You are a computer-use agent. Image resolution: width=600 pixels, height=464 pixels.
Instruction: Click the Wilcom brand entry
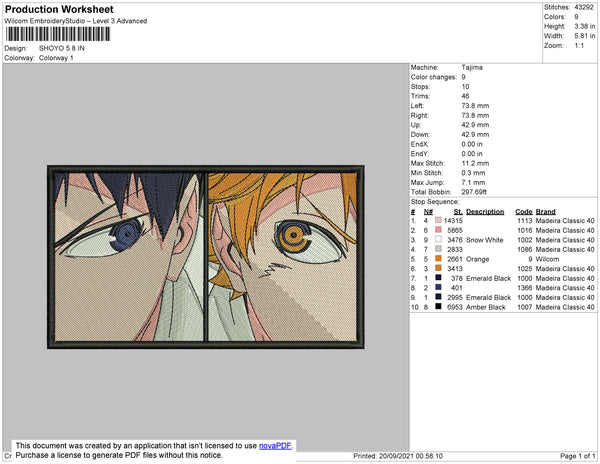tap(547, 259)
